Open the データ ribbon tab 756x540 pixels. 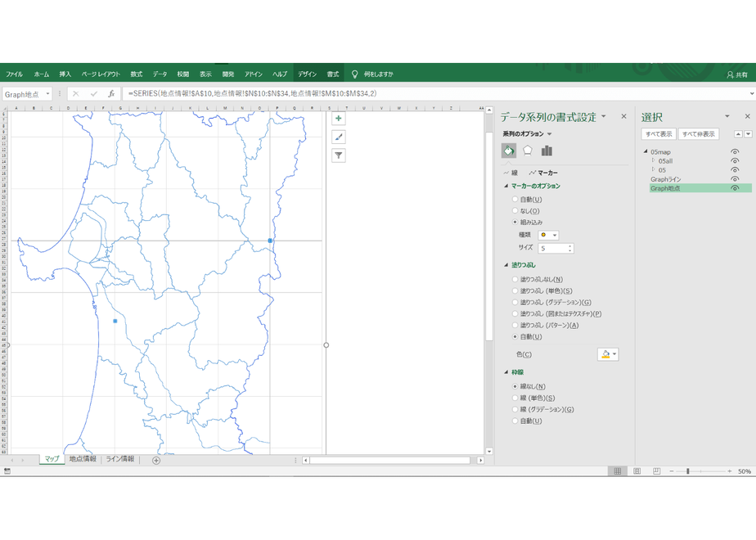coord(160,74)
